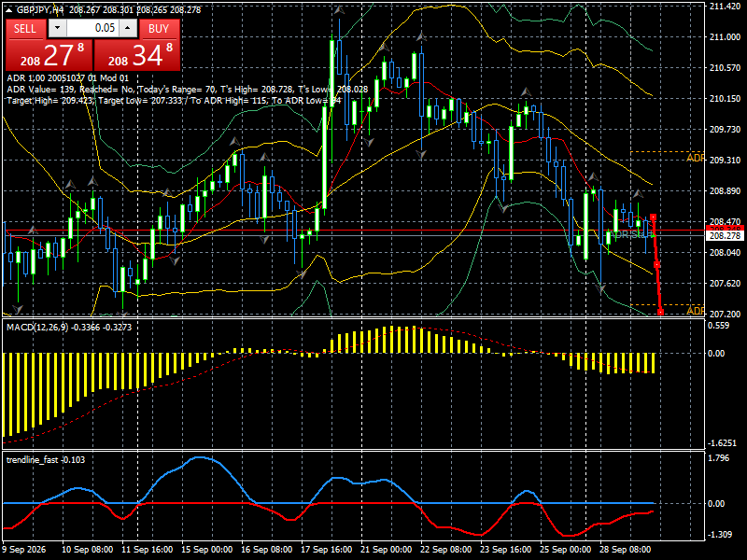Increase trade volume with the up arrow
The image size is (747, 560).
[x=128, y=28]
